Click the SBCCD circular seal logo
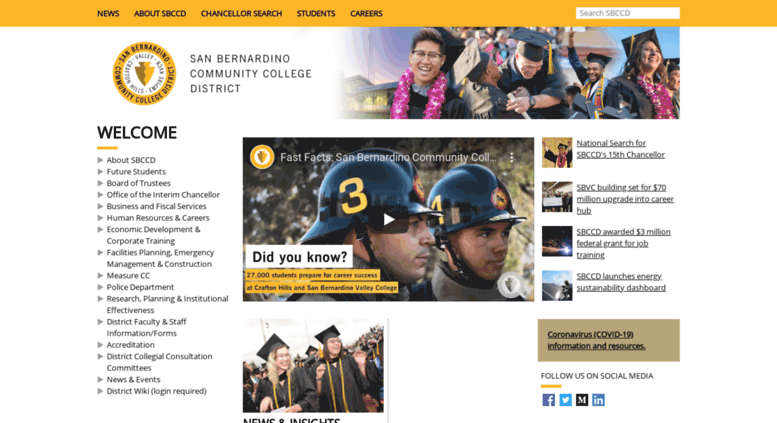Image resolution: width=777 pixels, height=423 pixels. click(x=144, y=73)
